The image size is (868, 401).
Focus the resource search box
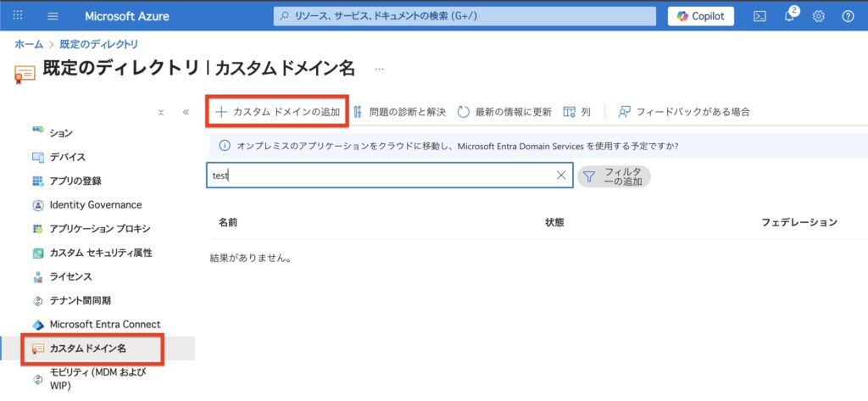[x=465, y=16]
